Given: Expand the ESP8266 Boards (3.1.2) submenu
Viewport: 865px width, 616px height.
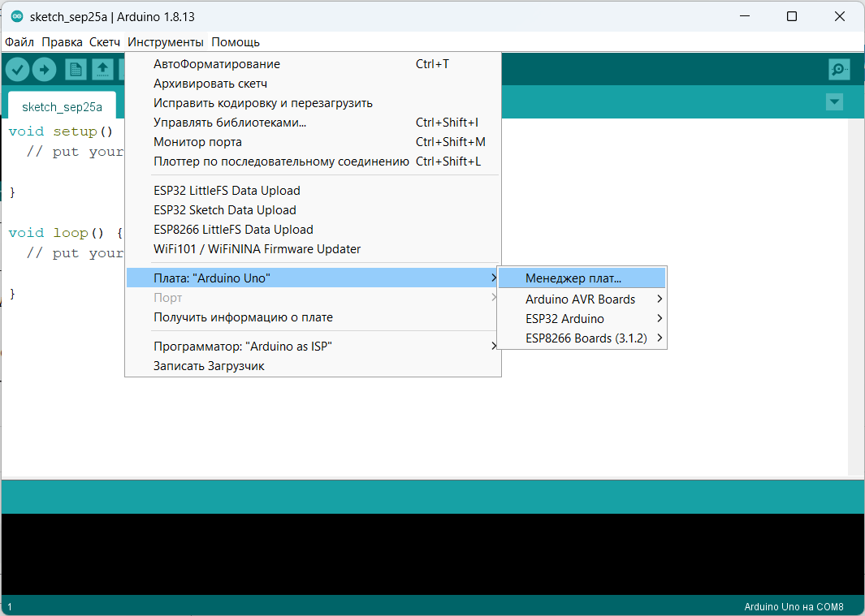Looking at the screenshot, I should click(582, 338).
